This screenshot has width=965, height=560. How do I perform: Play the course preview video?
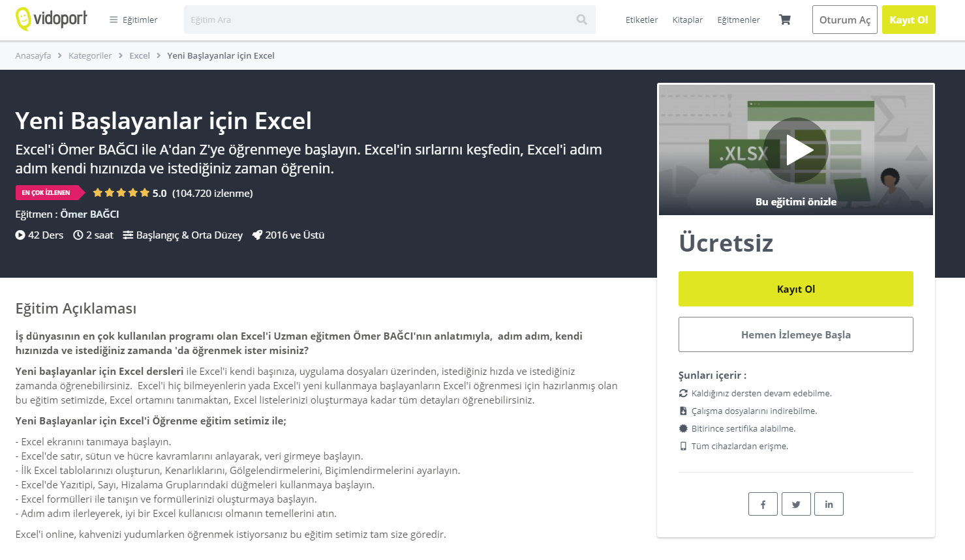pos(796,150)
